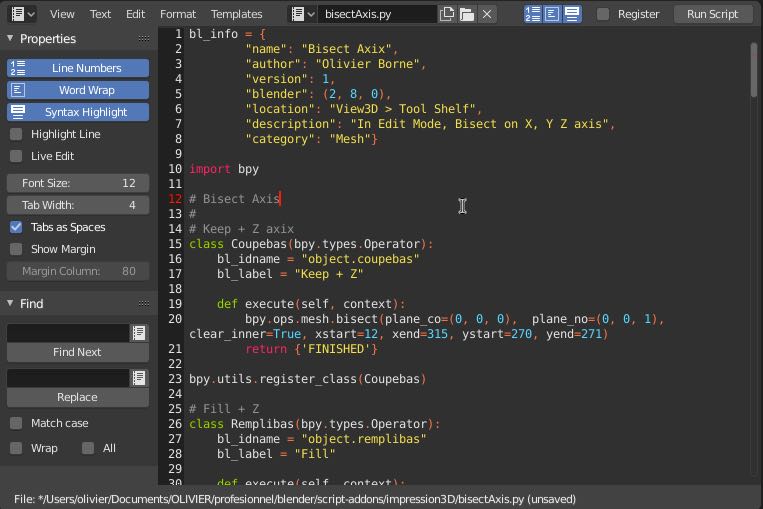Open the editor type dropdown

click(x=22, y=14)
